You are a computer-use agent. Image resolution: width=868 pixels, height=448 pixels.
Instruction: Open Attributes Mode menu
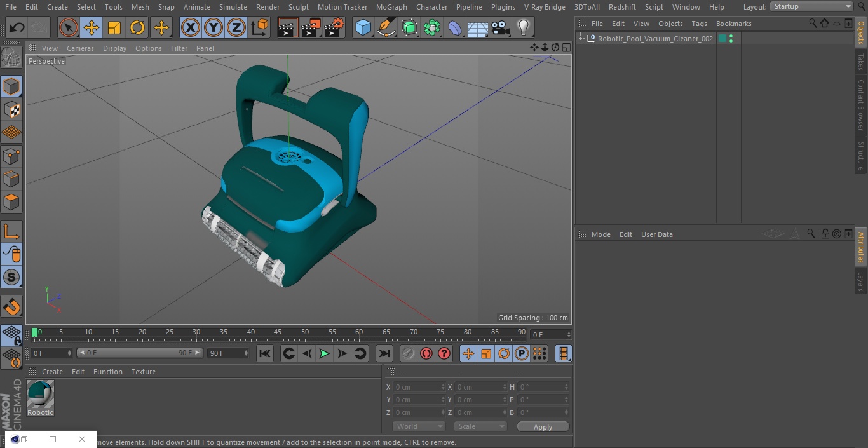[x=600, y=234]
